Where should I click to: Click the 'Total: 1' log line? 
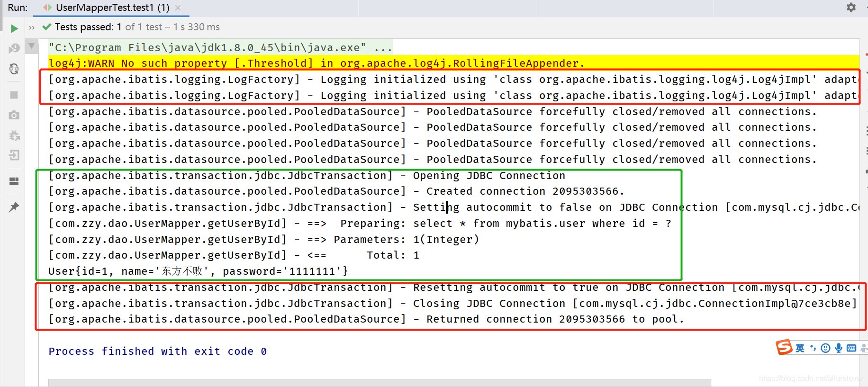tap(234, 255)
